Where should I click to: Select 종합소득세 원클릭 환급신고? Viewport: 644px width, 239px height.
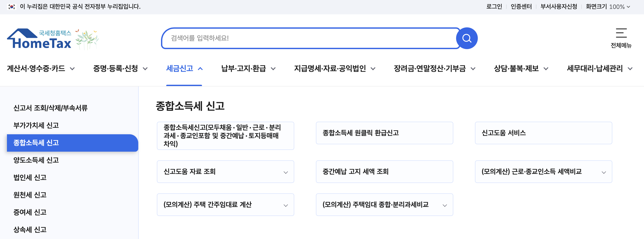point(384,133)
